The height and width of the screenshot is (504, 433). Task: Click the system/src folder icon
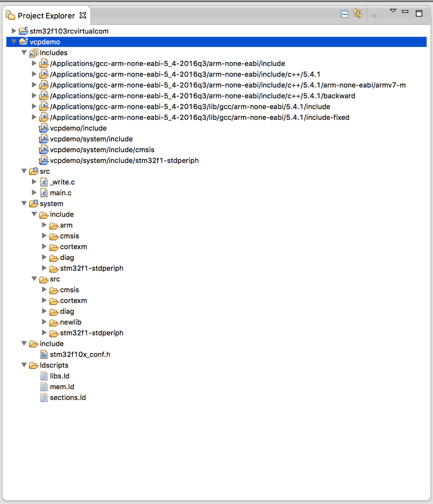(44, 279)
